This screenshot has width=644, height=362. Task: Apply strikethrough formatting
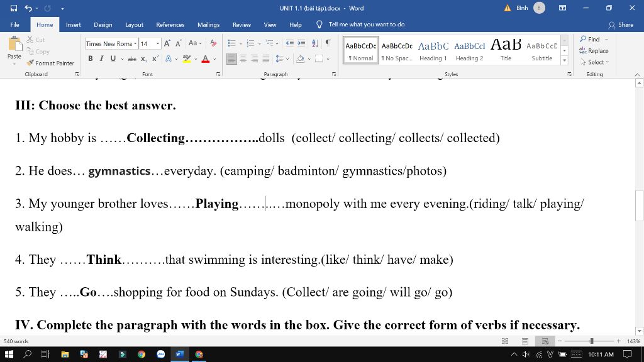(132, 59)
